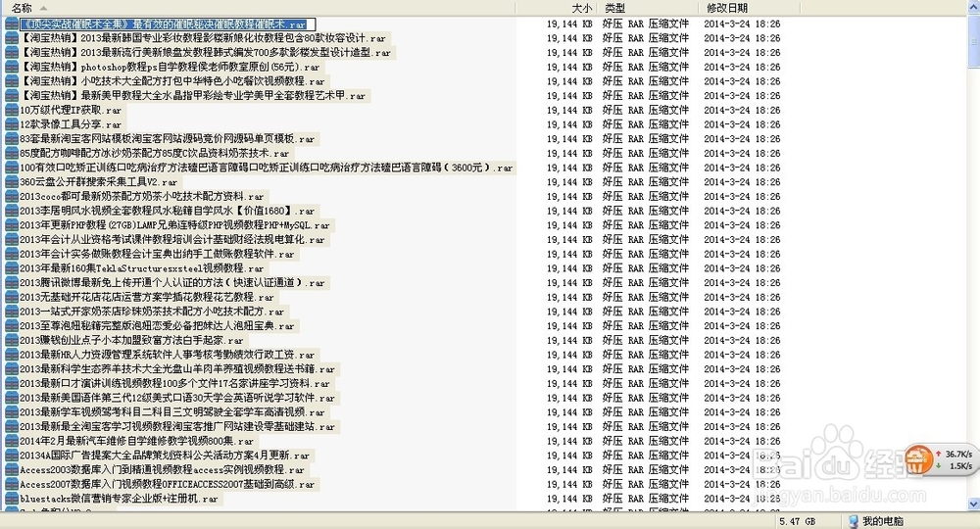Click icon of 2013最新学车视频 archive
The height and width of the screenshot is (529, 980).
pos(11,412)
